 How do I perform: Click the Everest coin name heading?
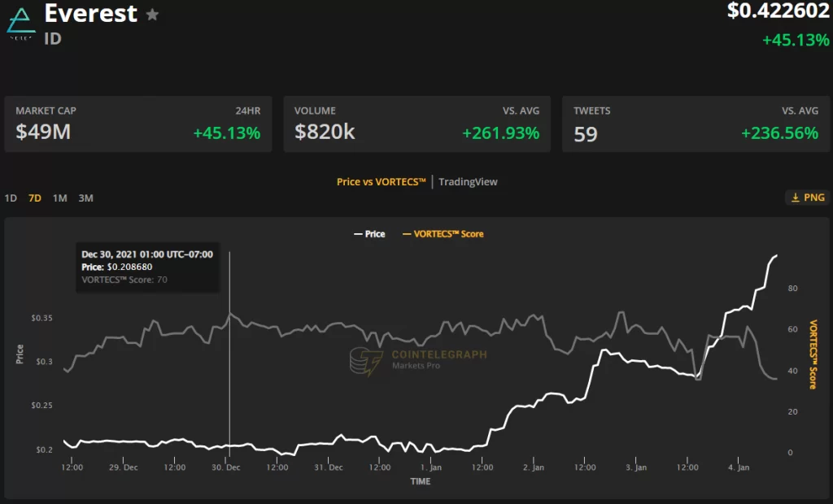tap(90, 14)
